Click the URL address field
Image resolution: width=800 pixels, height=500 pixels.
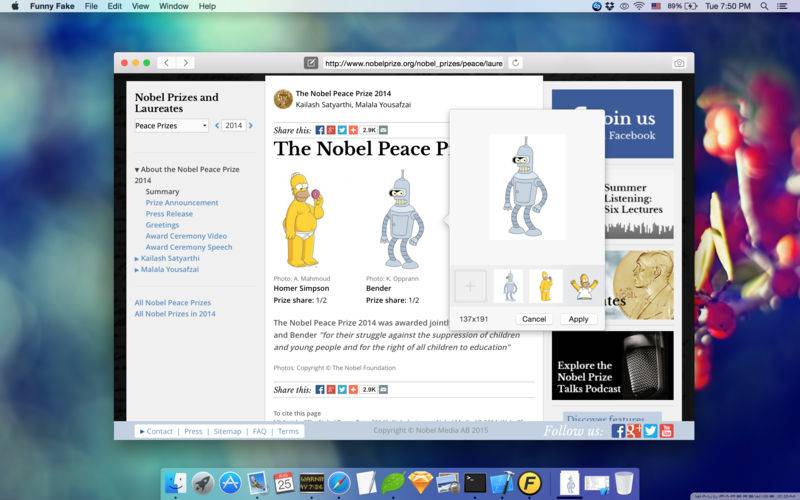coord(413,63)
